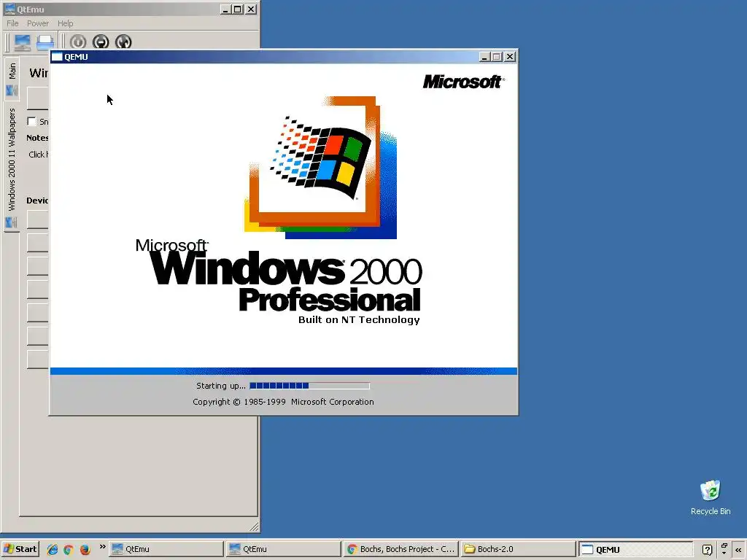Click the open machine icon beside the computer icon
747x560 pixels.
tap(45, 42)
